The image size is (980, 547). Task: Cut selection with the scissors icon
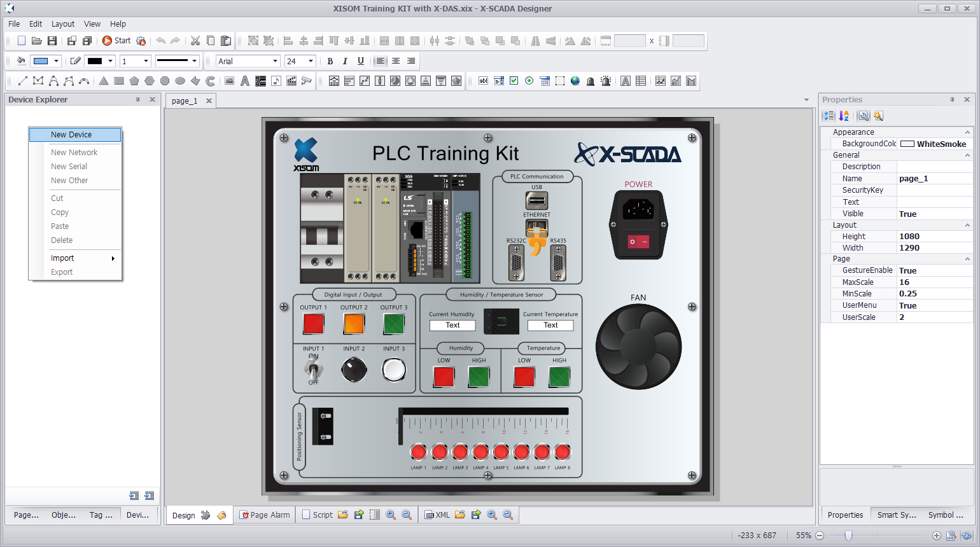point(195,41)
